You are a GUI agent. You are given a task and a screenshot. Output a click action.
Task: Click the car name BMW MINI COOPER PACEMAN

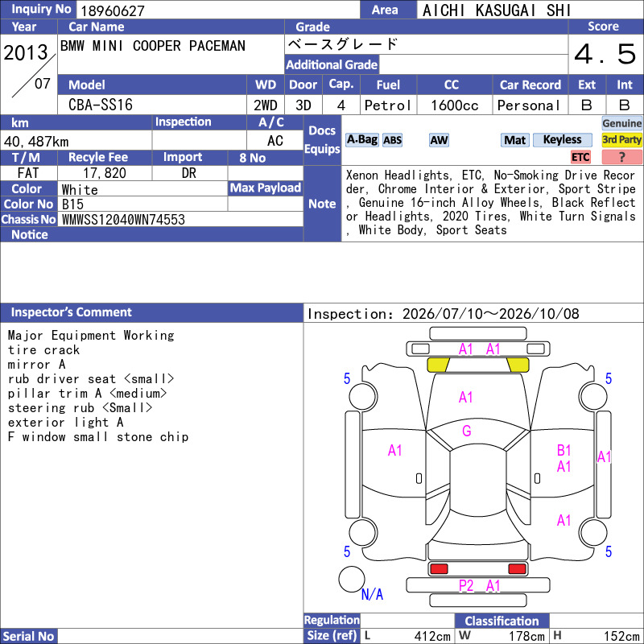(x=153, y=46)
